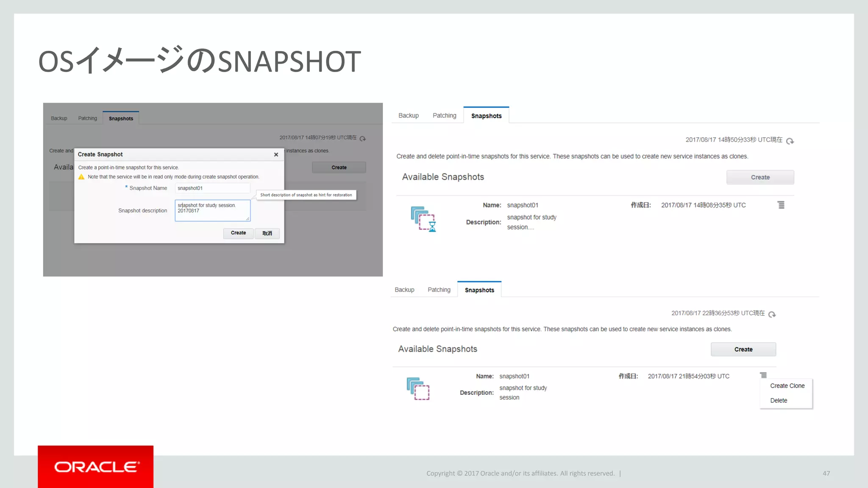The height and width of the screenshot is (488, 868).
Task: Click the Oracle logo
Action: [96, 467]
